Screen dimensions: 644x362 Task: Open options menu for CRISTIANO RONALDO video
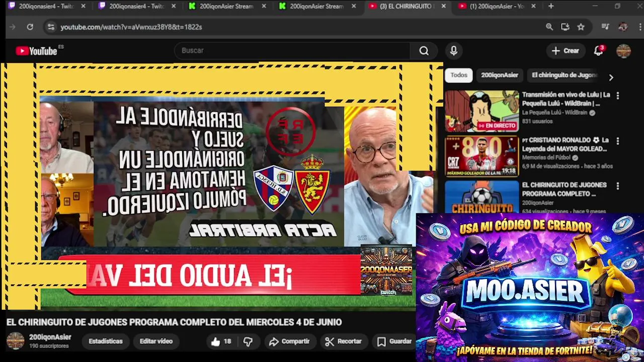618,141
